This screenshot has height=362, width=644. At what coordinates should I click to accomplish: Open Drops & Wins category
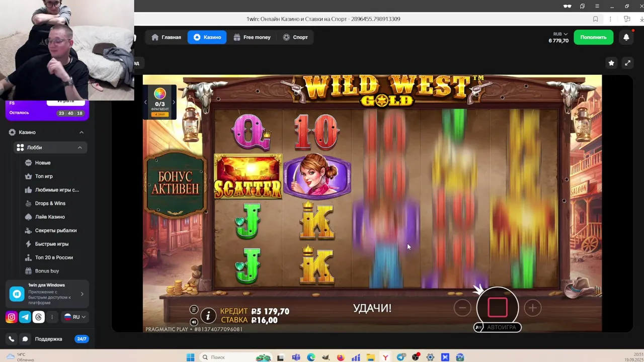[x=50, y=204]
